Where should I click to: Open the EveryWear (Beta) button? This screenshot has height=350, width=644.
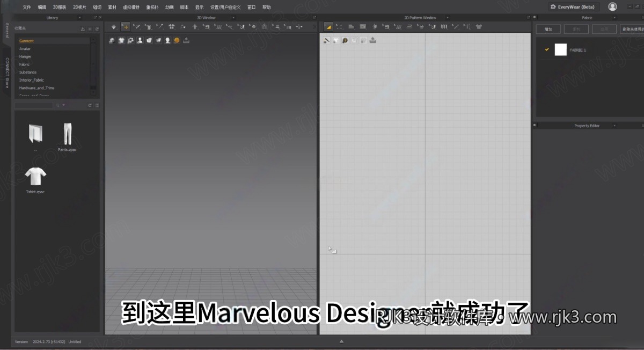(573, 6)
